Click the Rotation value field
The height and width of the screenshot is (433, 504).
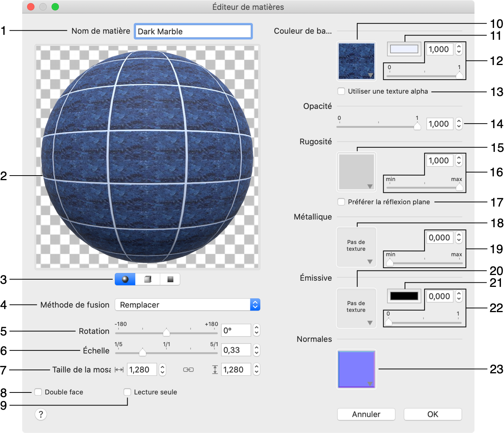[236, 330]
